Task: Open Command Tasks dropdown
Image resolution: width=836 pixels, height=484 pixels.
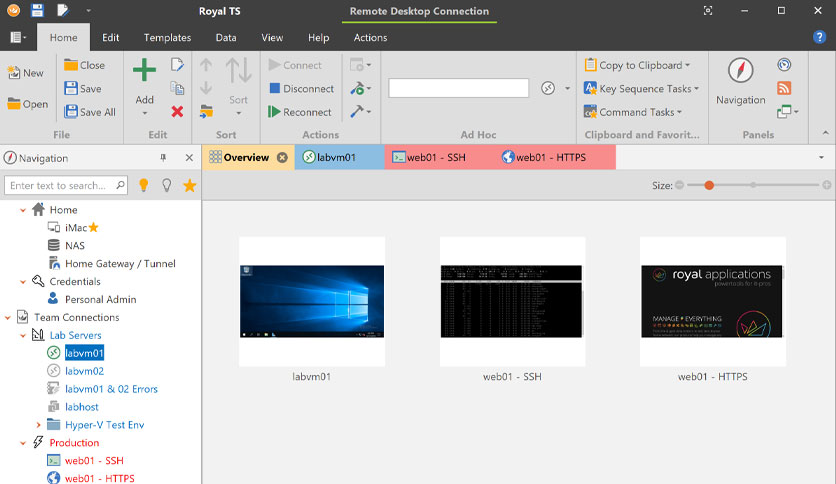Action: (x=633, y=112)
